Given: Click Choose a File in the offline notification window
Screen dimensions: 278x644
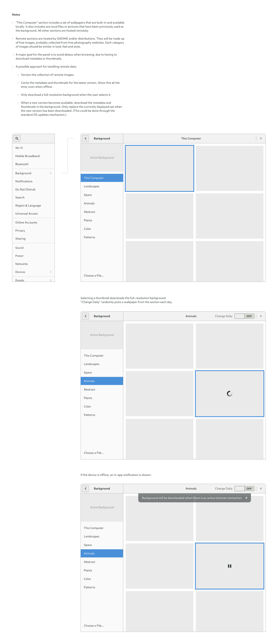Looking at the screenshot, I should 94,625.
